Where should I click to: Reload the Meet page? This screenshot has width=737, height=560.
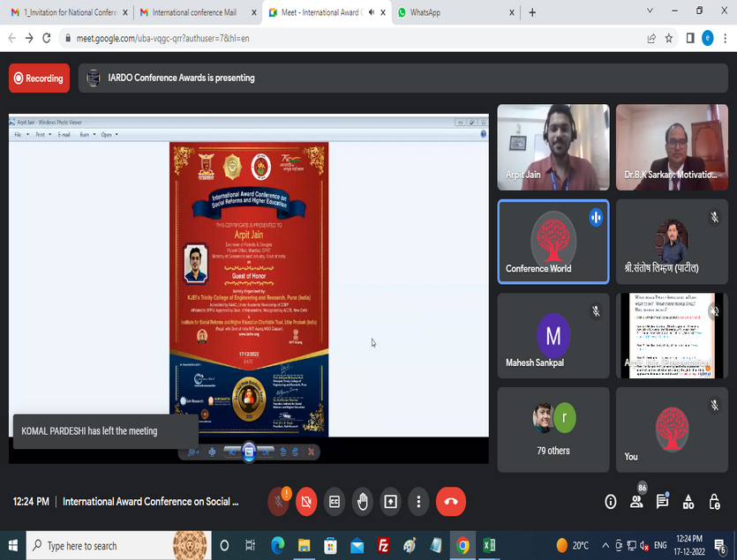(47, 39)
